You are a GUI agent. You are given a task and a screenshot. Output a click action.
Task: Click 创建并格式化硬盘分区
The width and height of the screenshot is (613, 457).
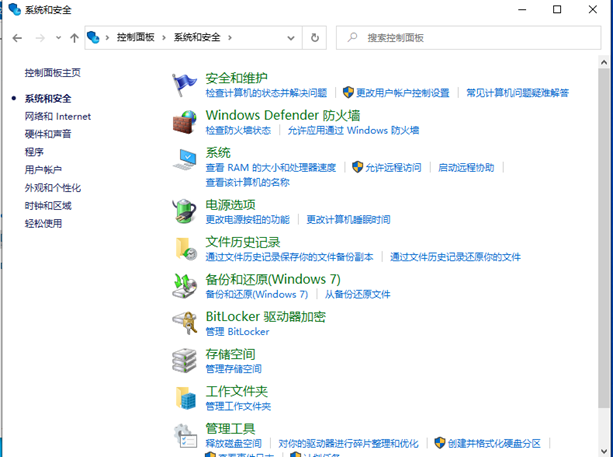(x=494, y=444)
